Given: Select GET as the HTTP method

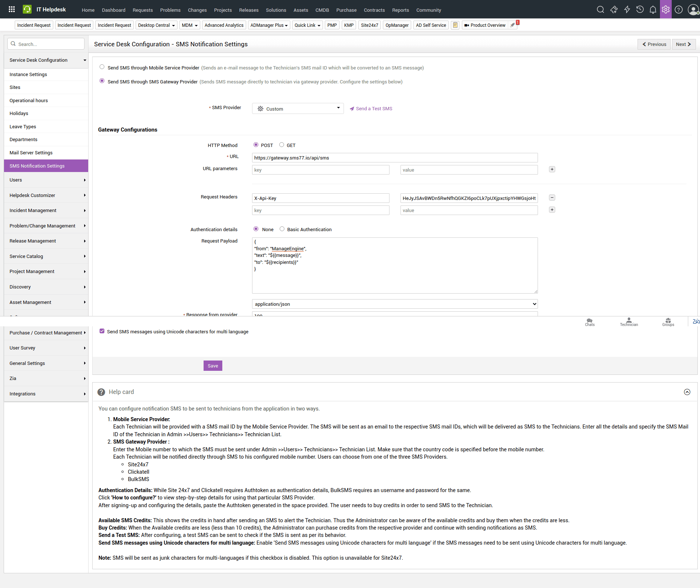Looking at the screenshot, I should [282, 145].
